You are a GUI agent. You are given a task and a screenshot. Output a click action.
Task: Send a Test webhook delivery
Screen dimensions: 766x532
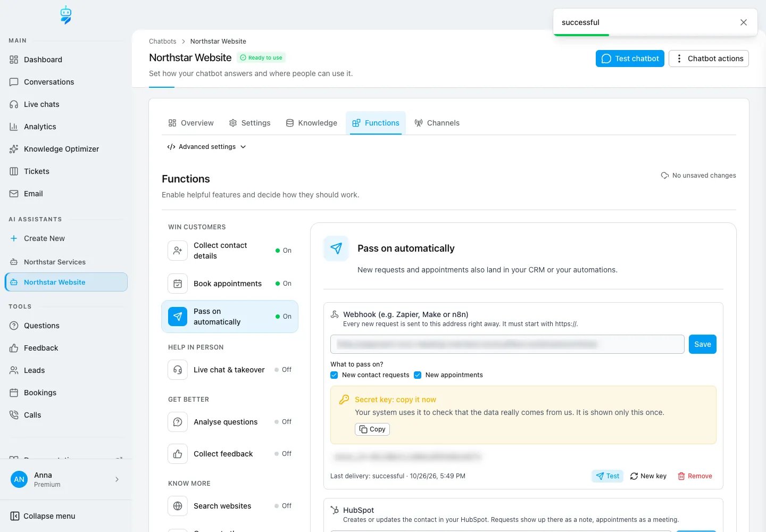tap(607, 476)
